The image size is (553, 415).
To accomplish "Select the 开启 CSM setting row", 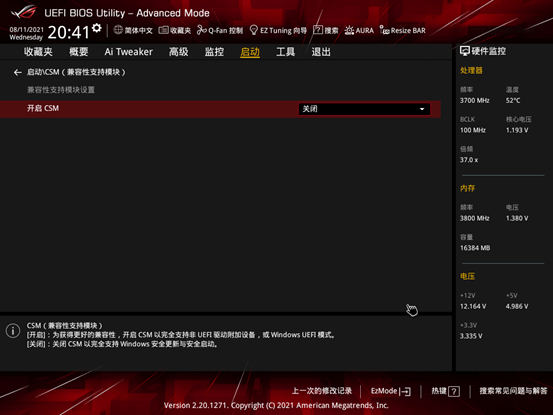I will coord(220,109).
